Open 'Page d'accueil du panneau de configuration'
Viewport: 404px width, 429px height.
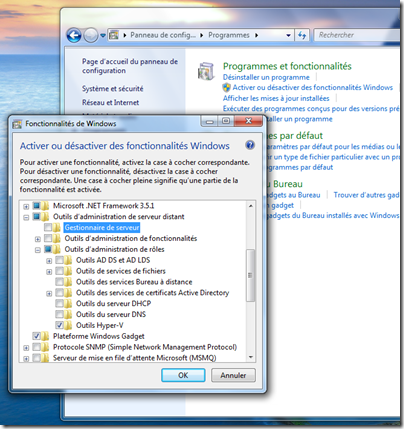tap(130, 66)
